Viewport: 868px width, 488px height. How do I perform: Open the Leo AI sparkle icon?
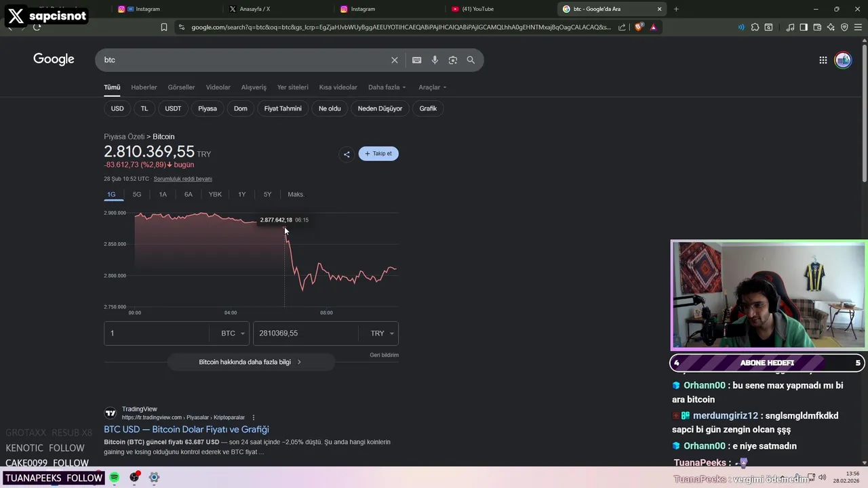[x=831, y=27]
